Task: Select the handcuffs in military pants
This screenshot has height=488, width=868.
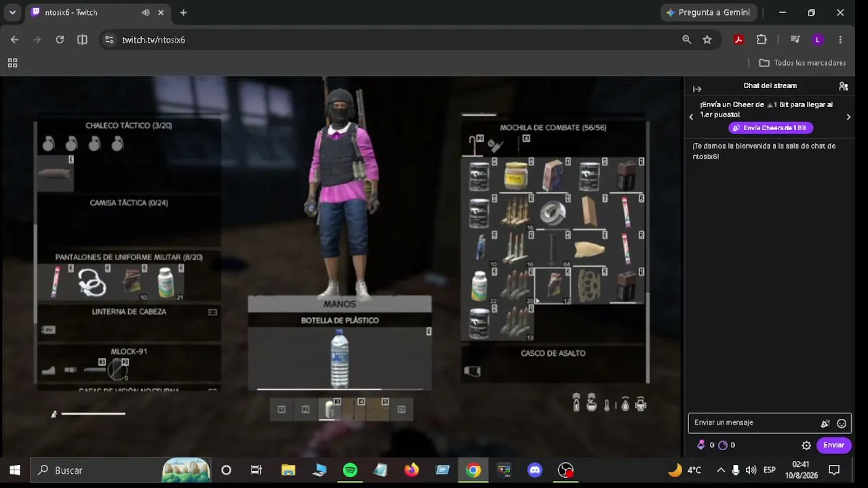Action: pos(92,283)
